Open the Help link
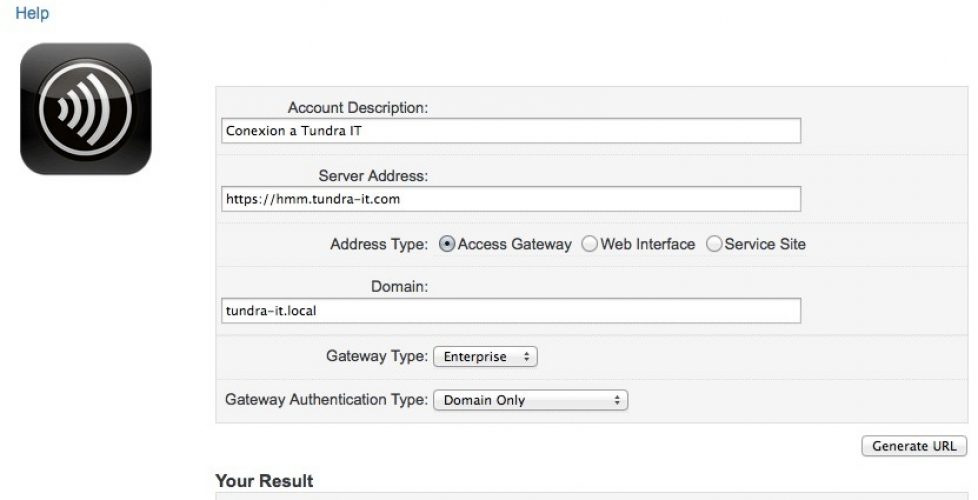 (32, 14)
